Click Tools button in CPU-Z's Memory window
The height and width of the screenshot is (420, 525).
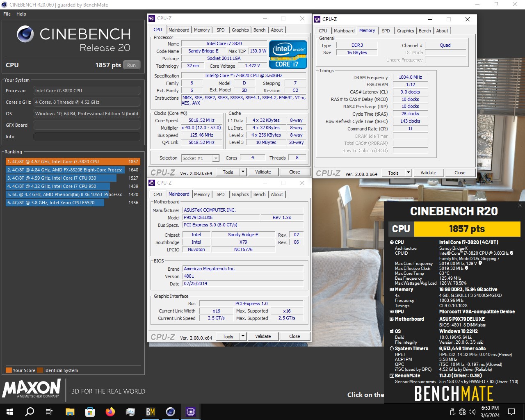(393, 173)
